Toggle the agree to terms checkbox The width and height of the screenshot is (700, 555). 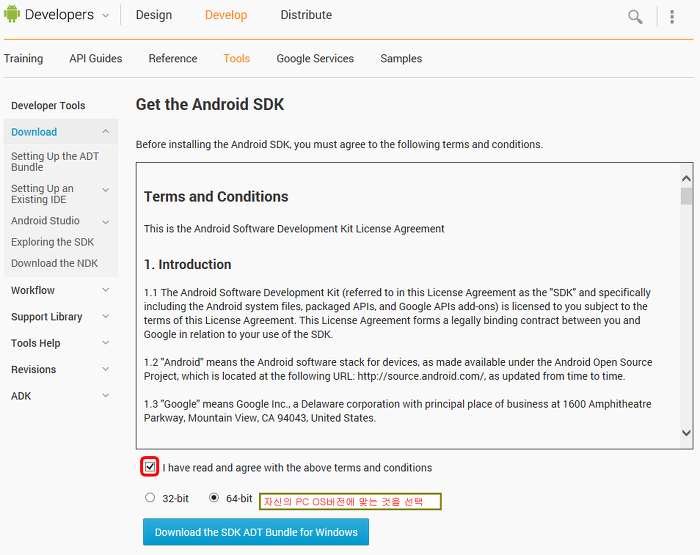coord(150,467)
